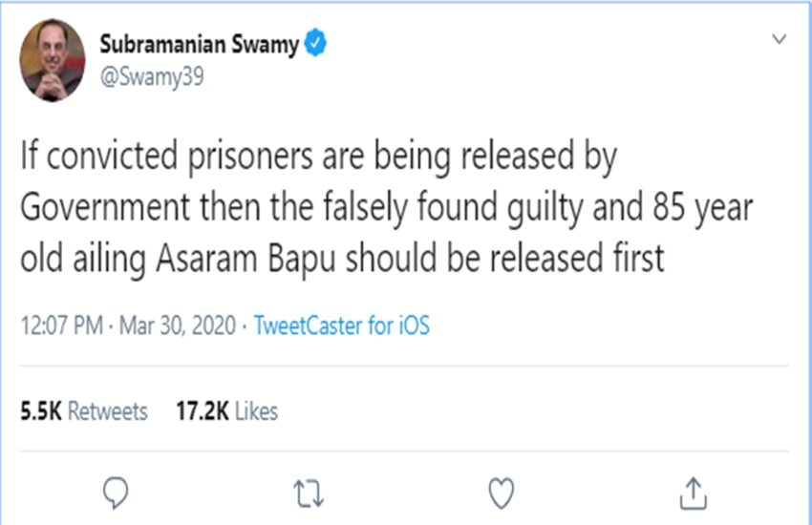View the 17.2K Likes list
The width and height of the screenshot is (812, 525).
pyautogui.click(x=227, y=411)
